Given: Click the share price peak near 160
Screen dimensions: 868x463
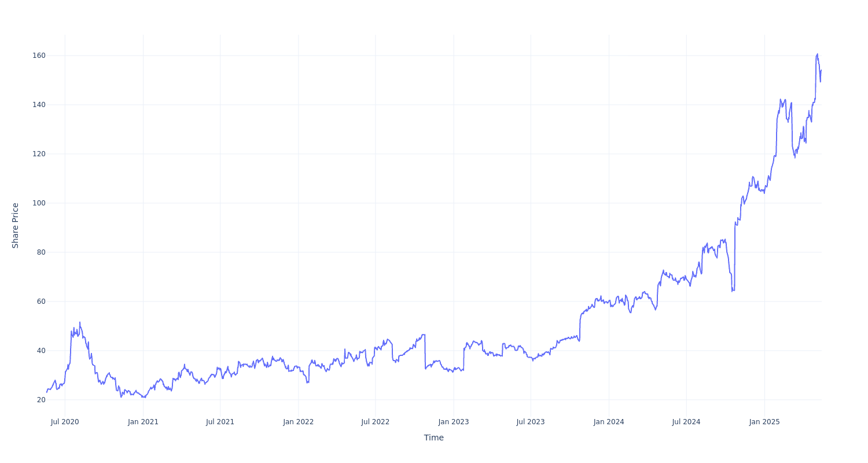Looking at the screenshot, I should 817,54.
